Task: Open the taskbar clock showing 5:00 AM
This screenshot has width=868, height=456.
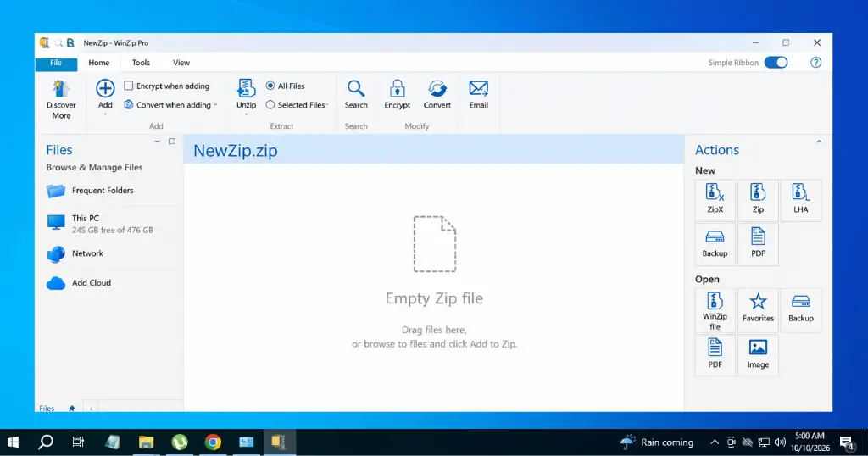Action: coord(810,442)
